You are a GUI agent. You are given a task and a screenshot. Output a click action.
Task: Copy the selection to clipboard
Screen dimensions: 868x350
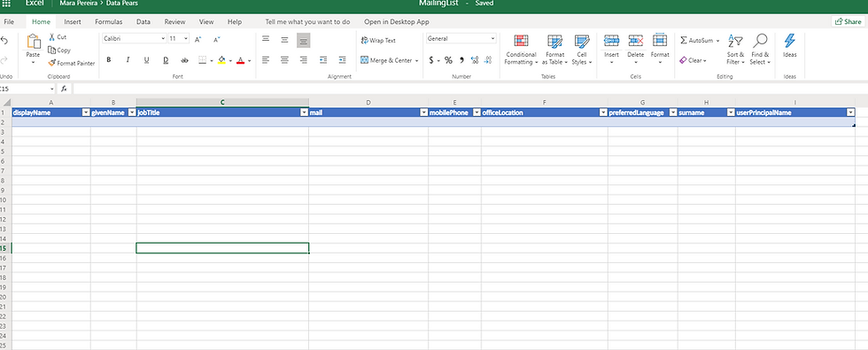59,50
